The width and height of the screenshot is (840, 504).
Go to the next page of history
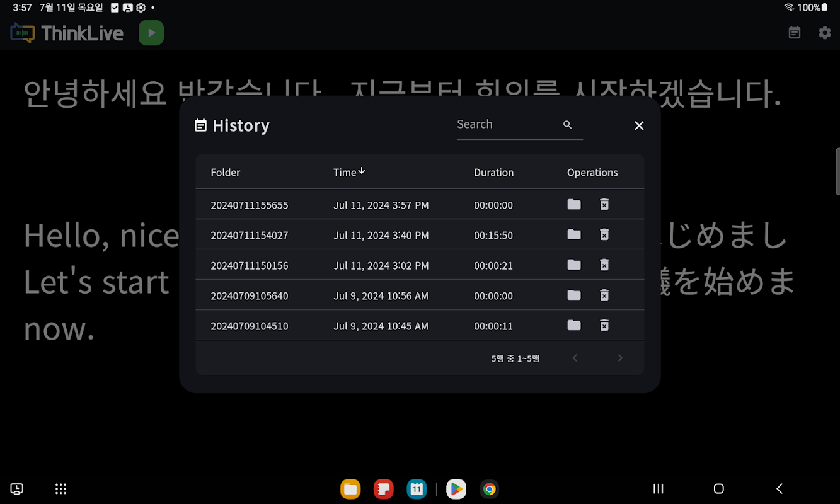(620, 358)
